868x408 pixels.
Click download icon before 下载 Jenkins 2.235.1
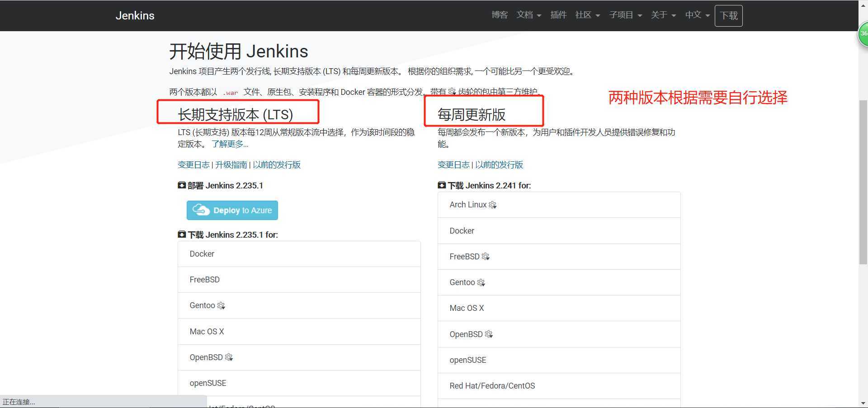tap(182, 234)
